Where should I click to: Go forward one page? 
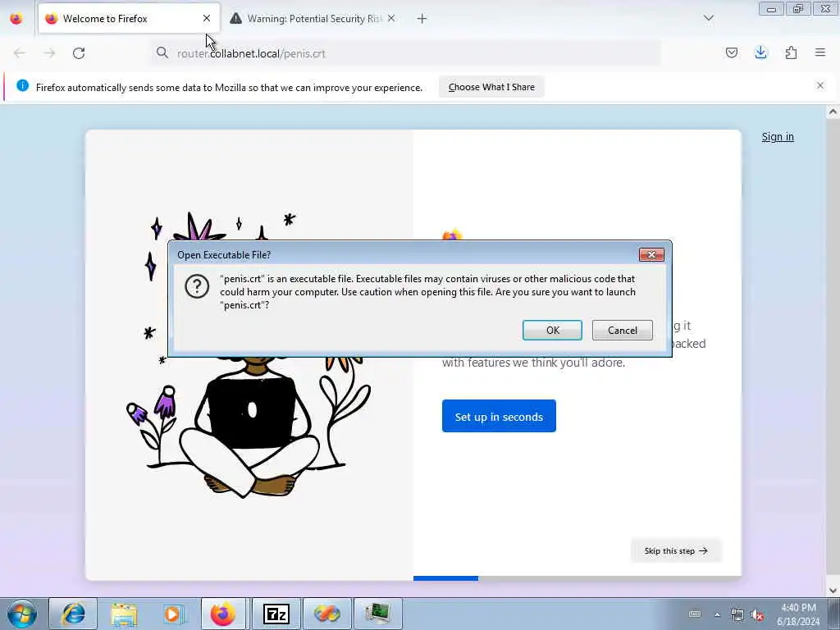[49, 53]
